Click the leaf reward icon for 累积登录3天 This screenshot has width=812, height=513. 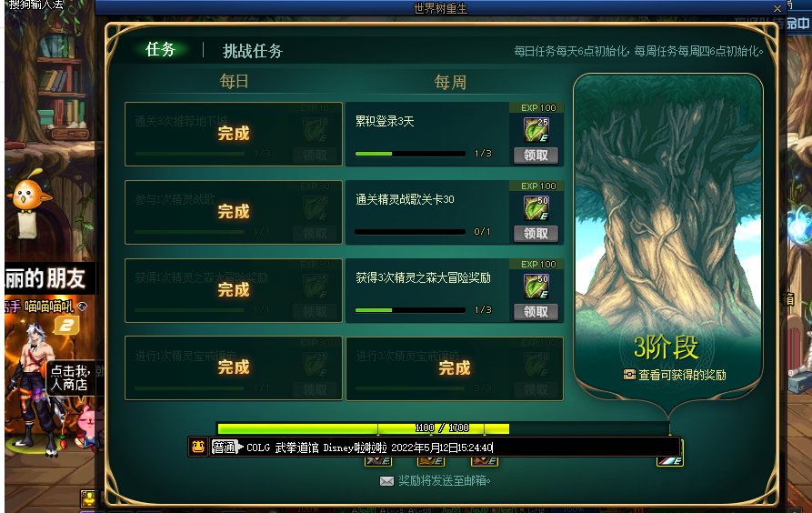536,129
